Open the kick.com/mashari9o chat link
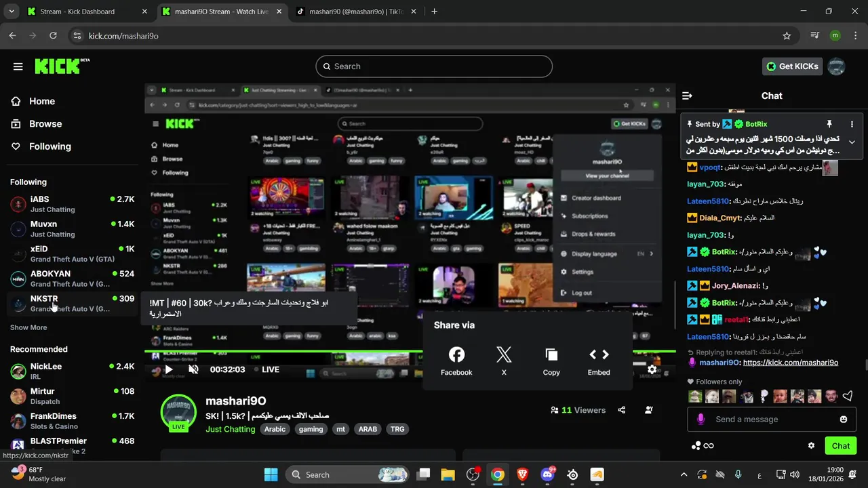The image size is (868, 488). pyautogui.click(x=791, y=363)
